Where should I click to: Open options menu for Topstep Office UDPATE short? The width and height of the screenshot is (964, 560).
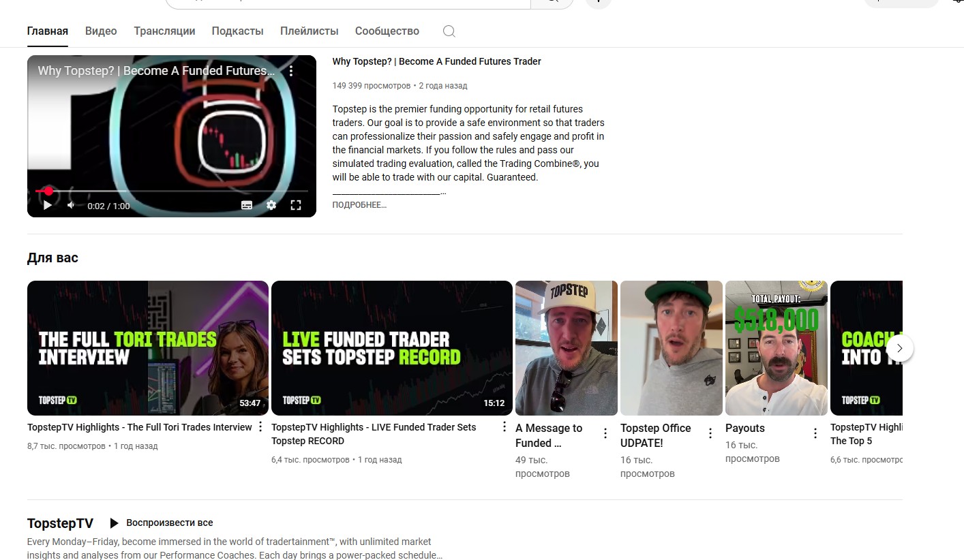[710, 433]
